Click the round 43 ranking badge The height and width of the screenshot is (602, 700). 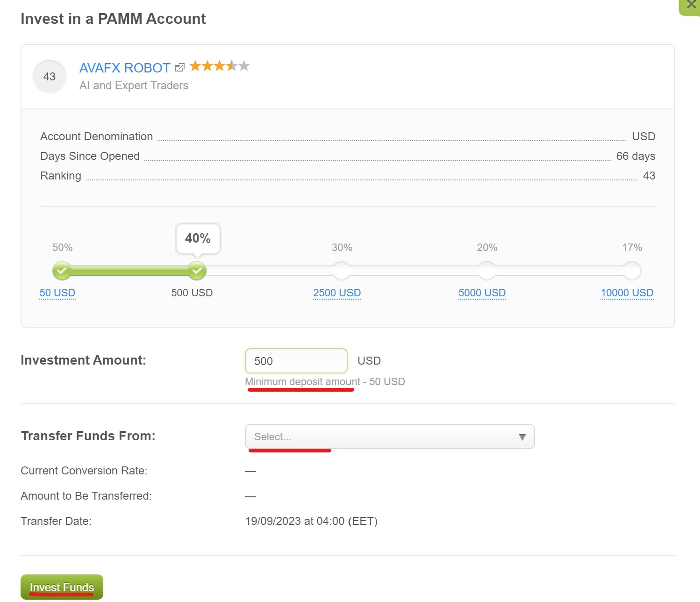tap(50, 77)
